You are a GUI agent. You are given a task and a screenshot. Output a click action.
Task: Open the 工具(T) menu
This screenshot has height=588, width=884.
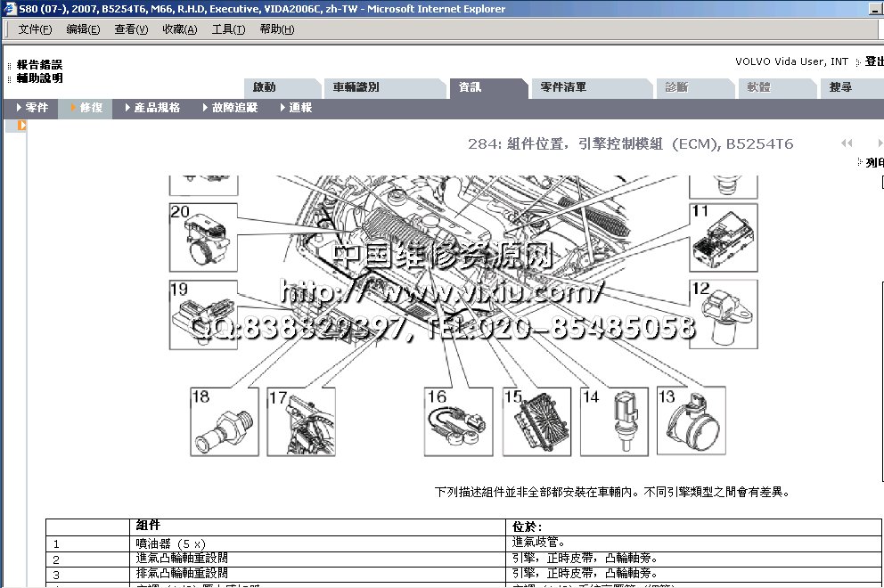228,29
